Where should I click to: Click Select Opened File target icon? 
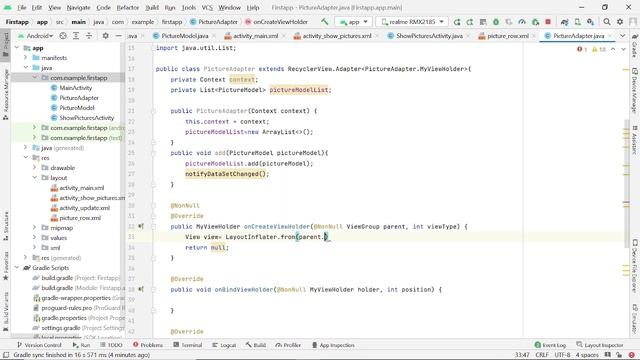point(63,36)
